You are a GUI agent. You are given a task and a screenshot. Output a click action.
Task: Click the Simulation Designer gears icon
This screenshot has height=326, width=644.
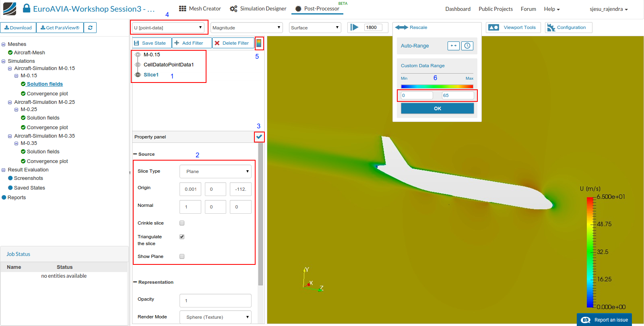[x=233, y=8]
